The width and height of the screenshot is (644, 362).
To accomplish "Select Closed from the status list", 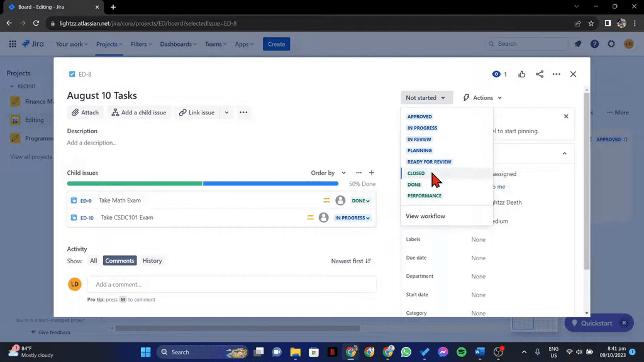I will click(416, 173).
